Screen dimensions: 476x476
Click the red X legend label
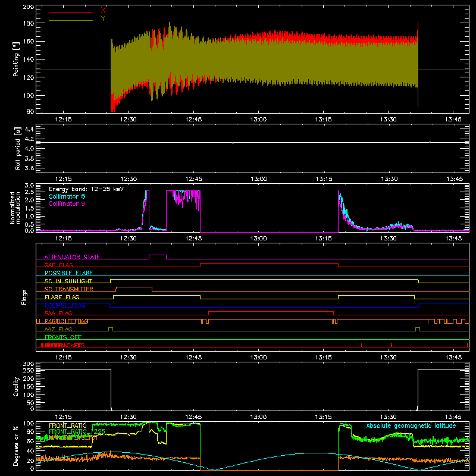[x=103, y=11]
